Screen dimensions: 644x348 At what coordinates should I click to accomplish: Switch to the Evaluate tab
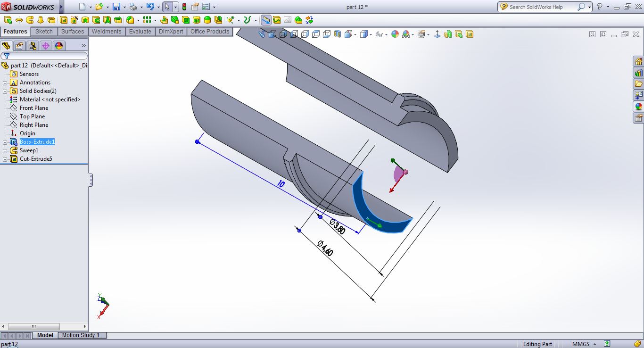(140, 32)
